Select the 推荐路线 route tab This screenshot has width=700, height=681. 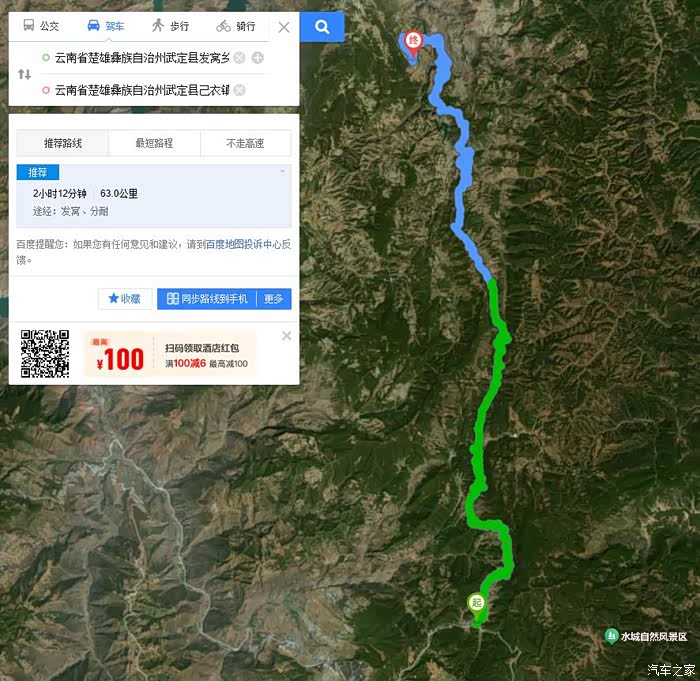[x=62, y=143]
